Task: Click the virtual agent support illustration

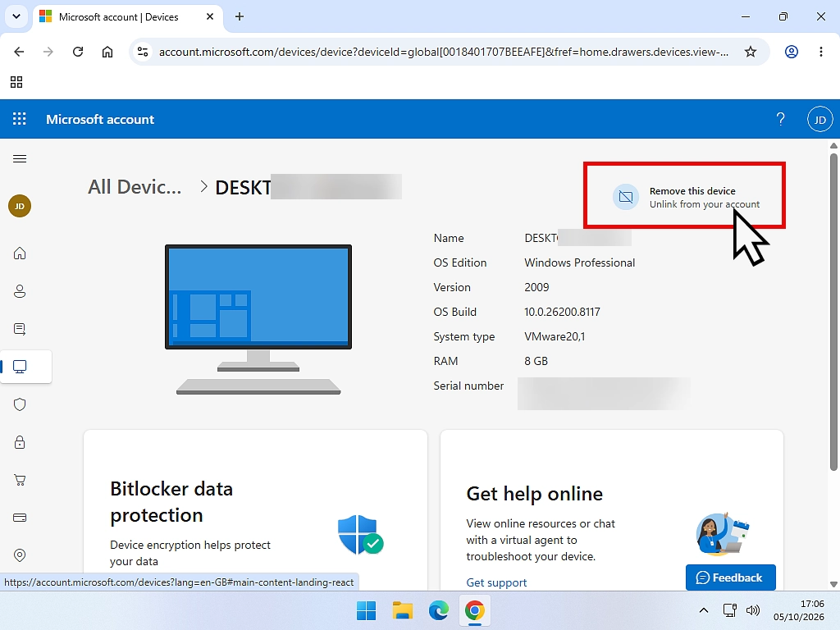Action: (x=722, y=533)
